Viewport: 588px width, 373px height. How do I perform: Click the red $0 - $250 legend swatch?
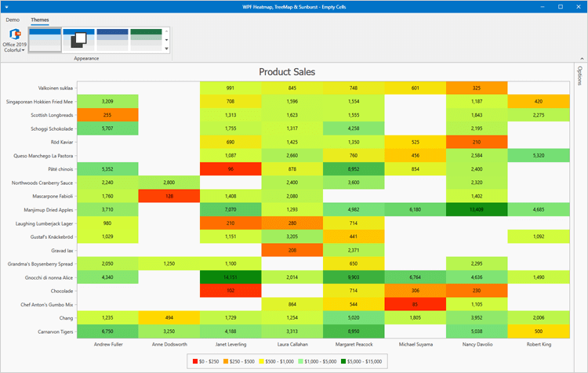pyautogui.click(x=195, y=360)
